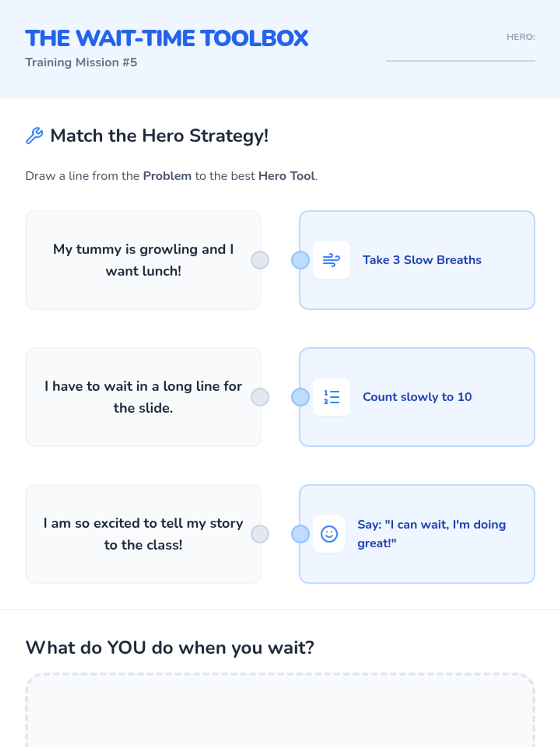This screenshot has width=560, height=747.
Task: Select the gray dot beside excited story problem
Action: [x=260, y=534]
